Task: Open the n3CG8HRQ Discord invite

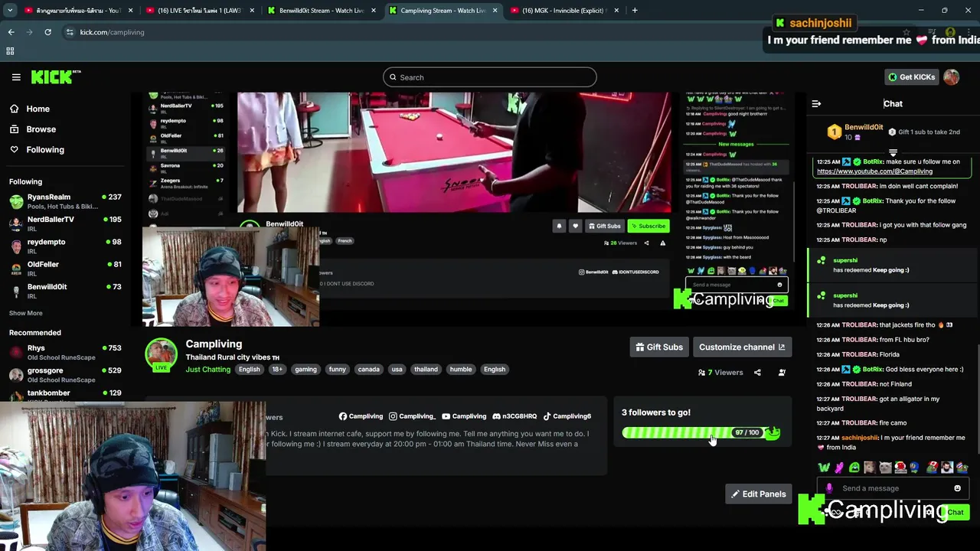Action: [x=514, y=416]
